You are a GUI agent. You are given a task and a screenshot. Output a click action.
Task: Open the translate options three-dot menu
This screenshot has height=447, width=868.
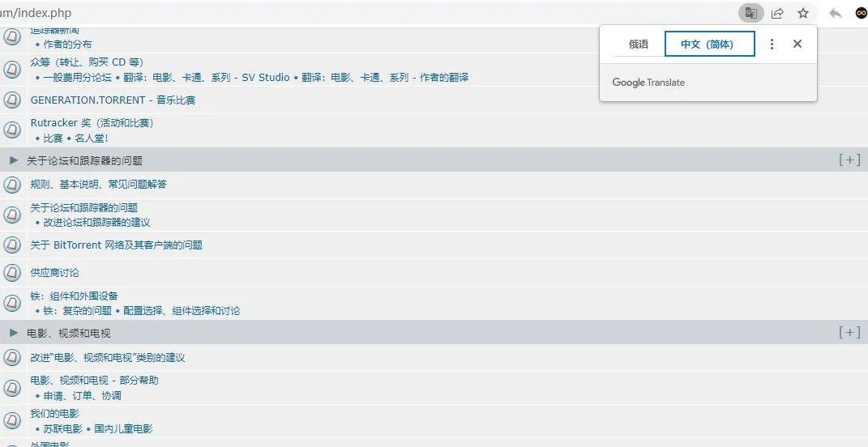(772, 45)
